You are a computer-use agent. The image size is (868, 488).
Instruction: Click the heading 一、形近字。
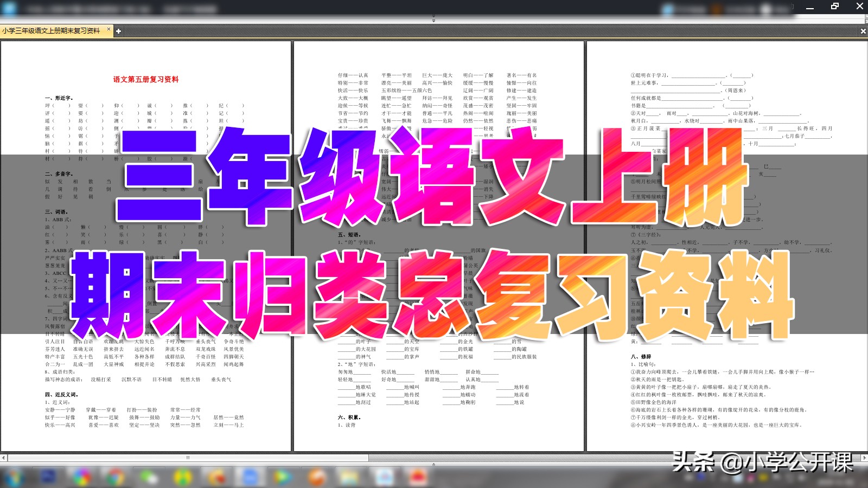(x=59, y=98)
